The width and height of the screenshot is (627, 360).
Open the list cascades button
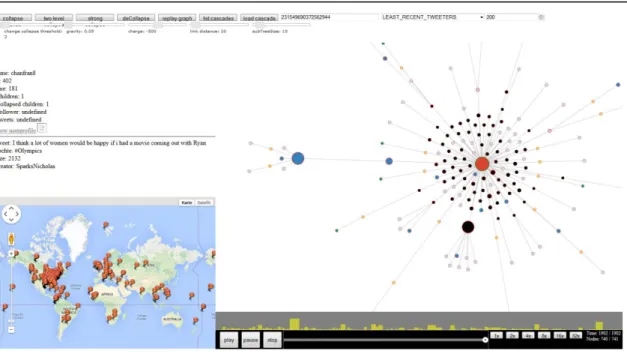point(218,18)
